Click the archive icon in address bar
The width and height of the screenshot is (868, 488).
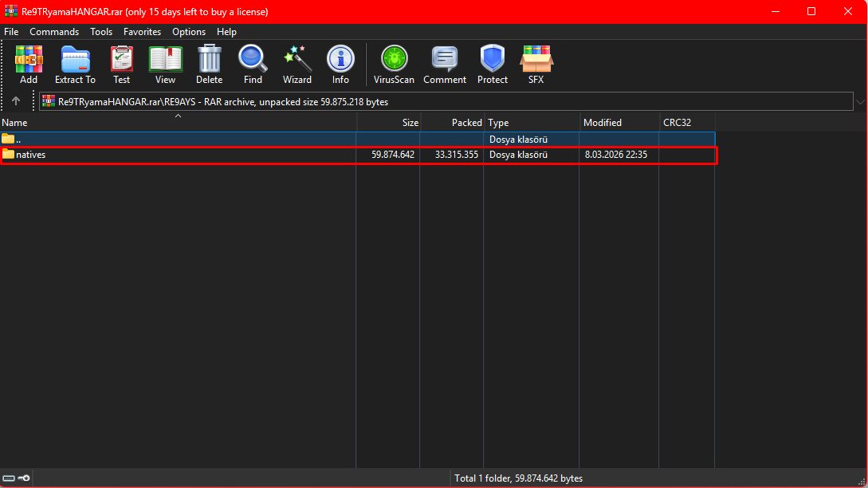coord(49,101)
